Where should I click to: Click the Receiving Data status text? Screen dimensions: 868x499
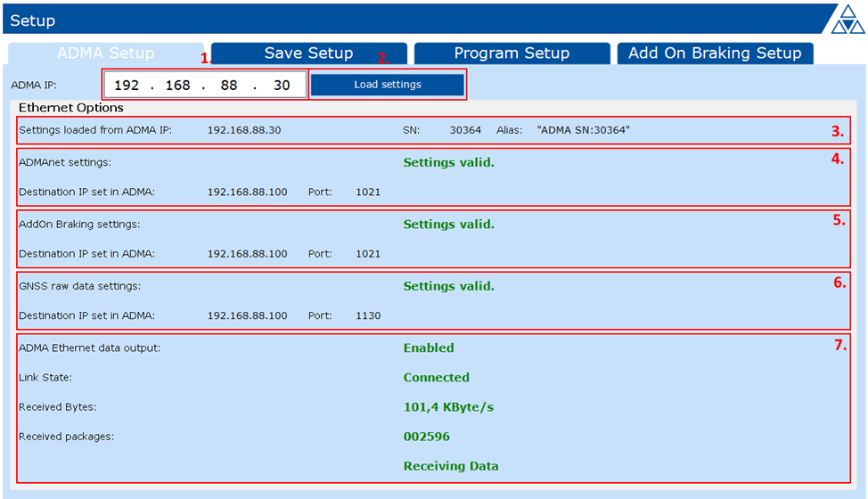point(451,466)
